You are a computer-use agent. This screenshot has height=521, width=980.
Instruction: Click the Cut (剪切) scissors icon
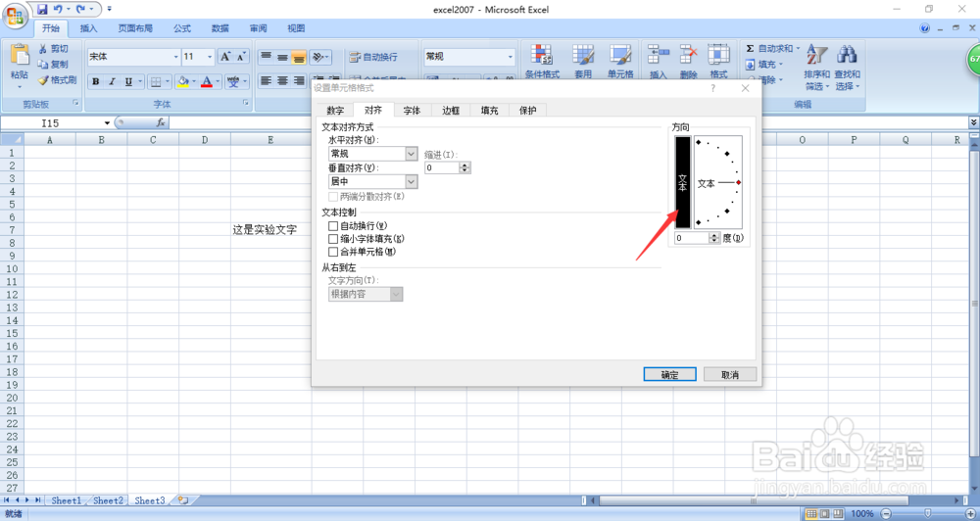coord(43,49)
